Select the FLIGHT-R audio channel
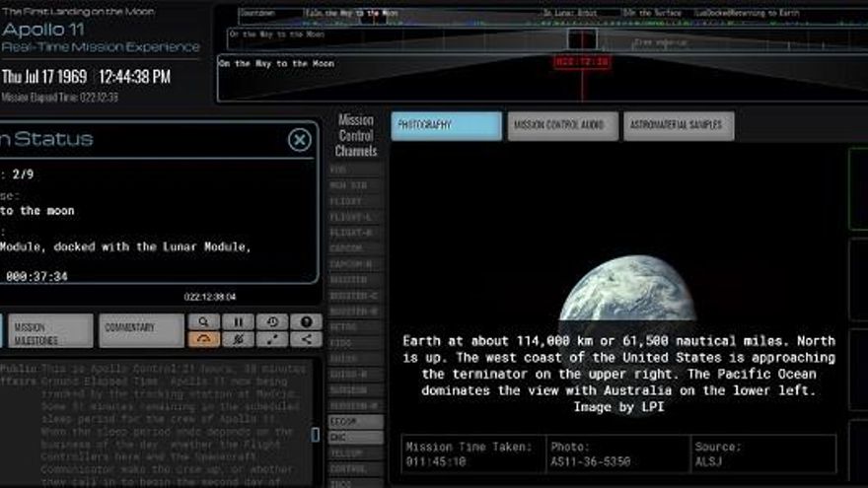The height and width of the screenshot is (488, 868). 355,233
